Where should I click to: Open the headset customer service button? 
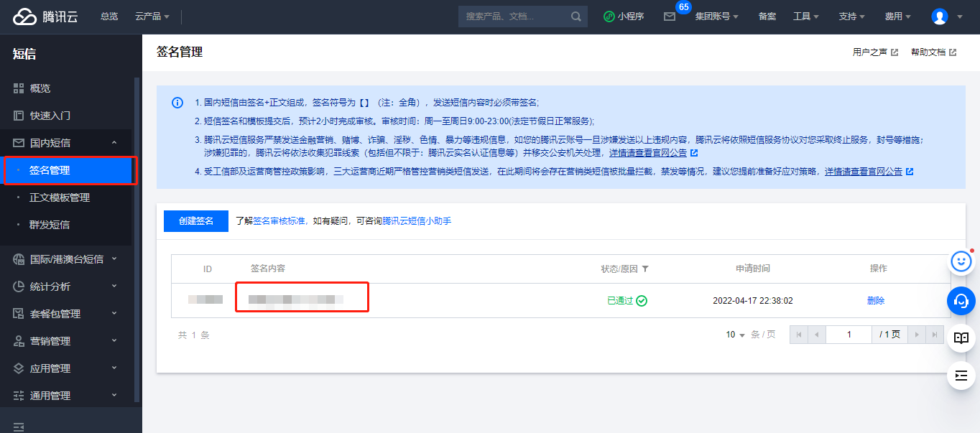click(x=961, y=300)
